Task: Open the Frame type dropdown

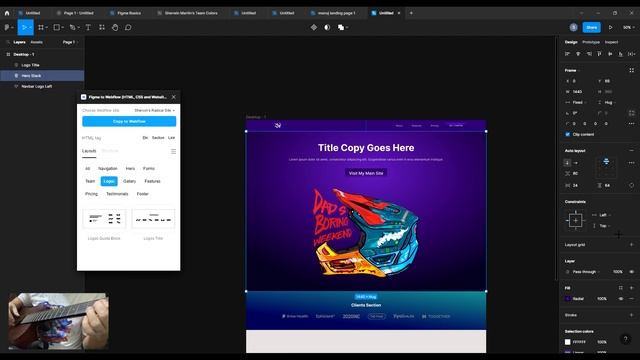Action: coord(572,70)
